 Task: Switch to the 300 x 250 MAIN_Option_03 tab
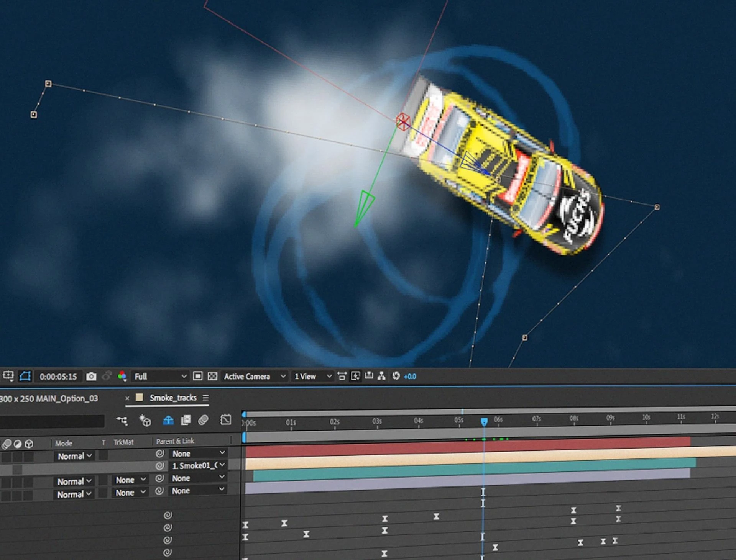(49, 399)
